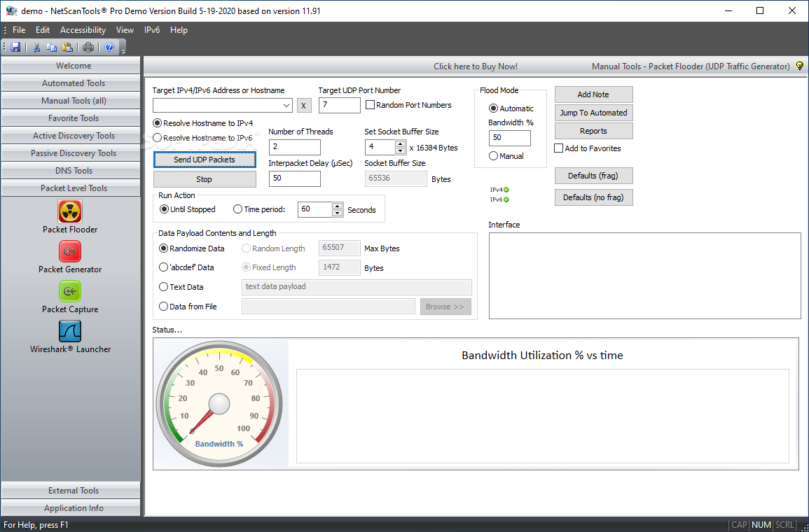Apply Defaults (no frag) settings
Image resolution: width=809 pixels, height=532 pixels.
[x=593, y=197]
